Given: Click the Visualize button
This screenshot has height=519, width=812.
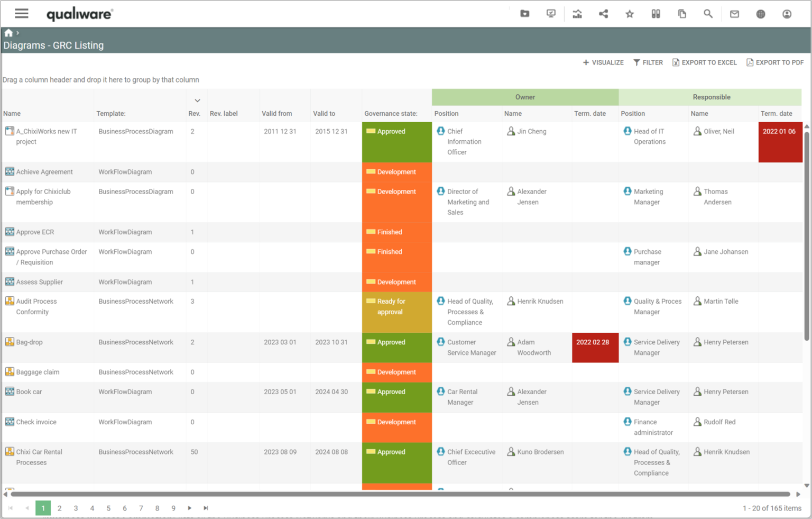Looking at the screenshot, I should tap(603, 62).
